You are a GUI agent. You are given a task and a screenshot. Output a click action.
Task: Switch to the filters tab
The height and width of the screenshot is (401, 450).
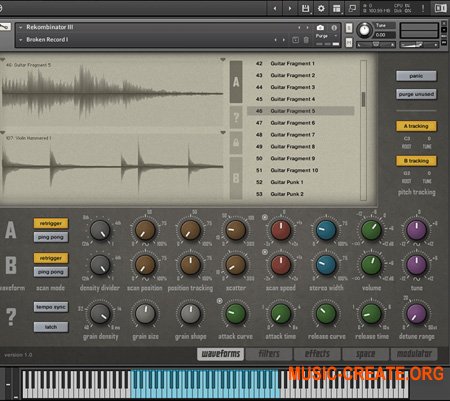pos(269,354)
